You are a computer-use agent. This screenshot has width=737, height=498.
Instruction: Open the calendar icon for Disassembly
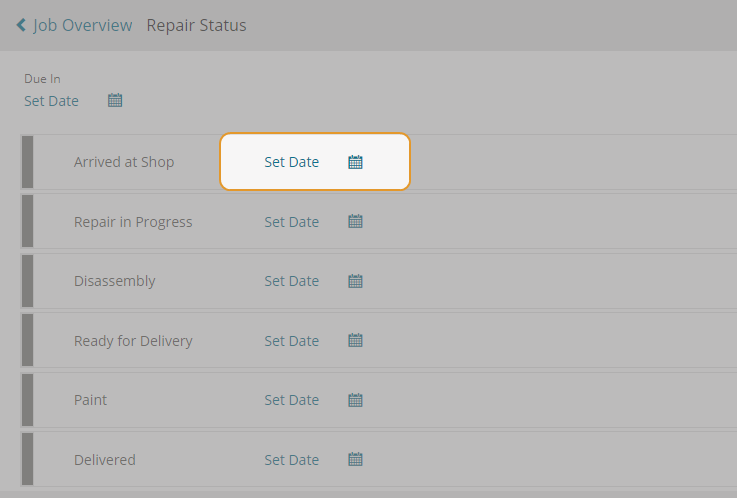[355, 281]
